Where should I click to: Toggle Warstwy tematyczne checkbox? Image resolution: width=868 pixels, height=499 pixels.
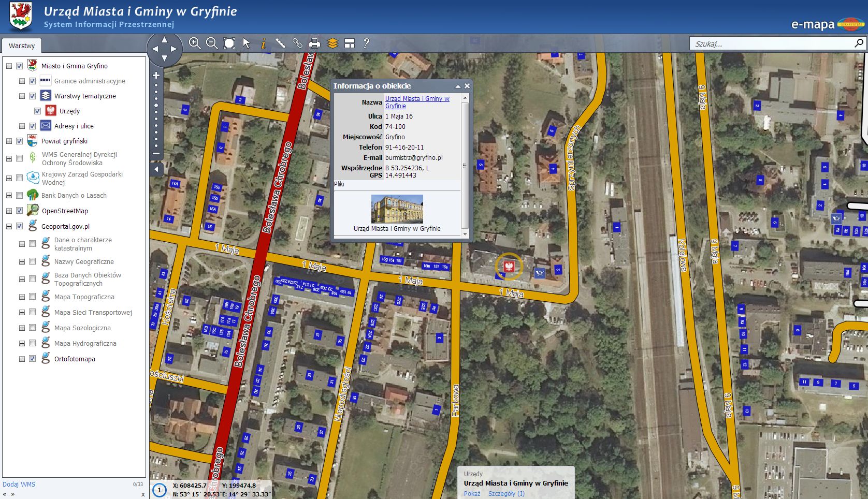point(32,96)
